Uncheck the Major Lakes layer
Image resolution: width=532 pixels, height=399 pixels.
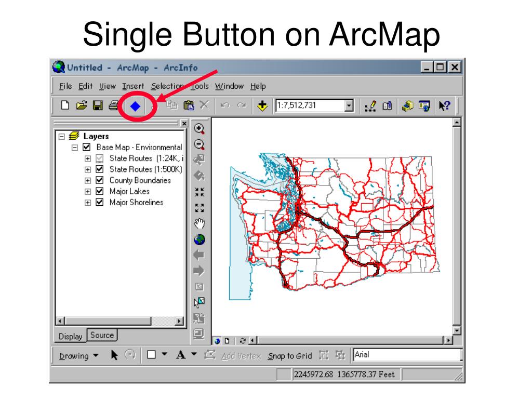pos(99,191)
